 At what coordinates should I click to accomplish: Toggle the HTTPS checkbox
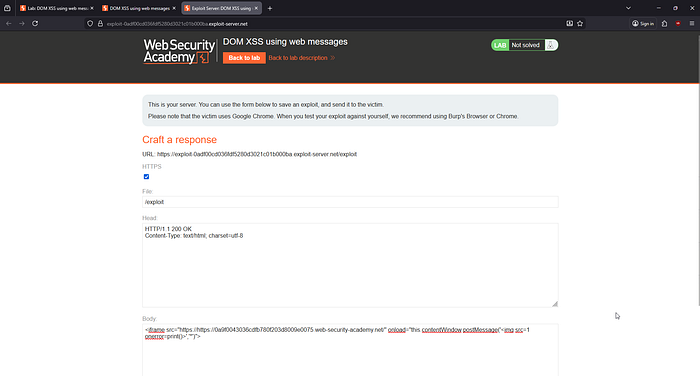(x=146, y=176)
